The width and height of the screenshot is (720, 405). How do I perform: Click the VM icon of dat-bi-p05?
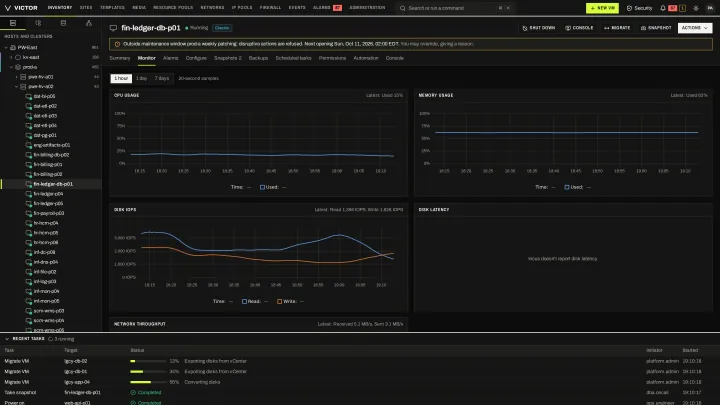pos(28,96)
